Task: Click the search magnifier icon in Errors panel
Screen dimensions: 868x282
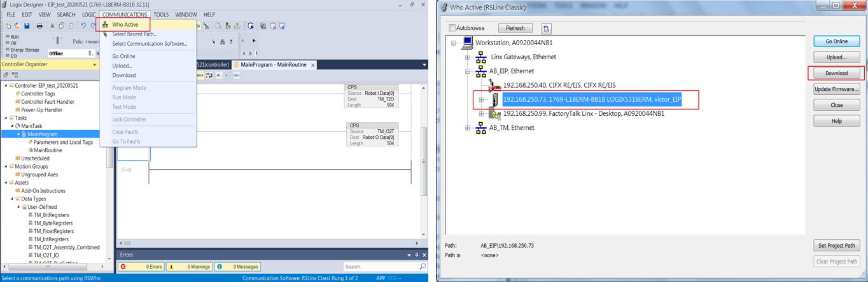Action: (x=423, y=267)
